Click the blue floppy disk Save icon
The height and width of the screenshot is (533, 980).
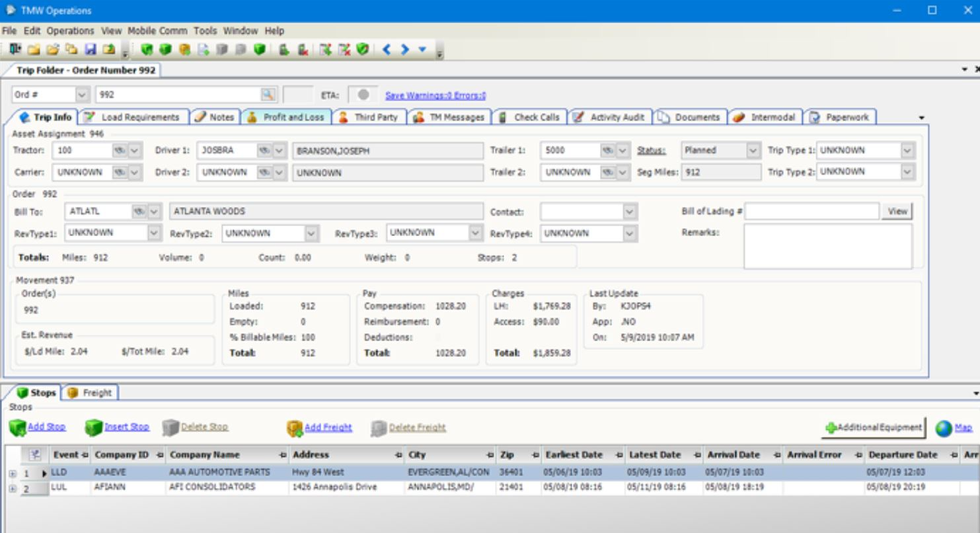(x=90, y=50)
